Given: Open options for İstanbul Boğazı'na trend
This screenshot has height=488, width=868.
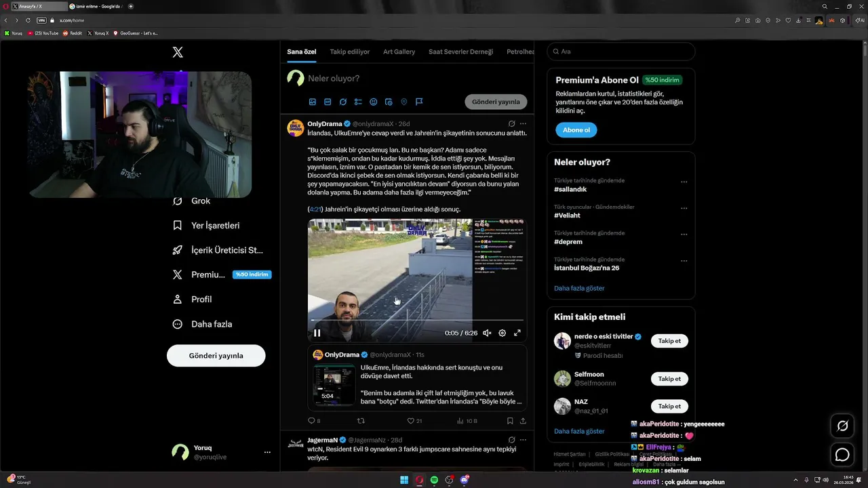Looking at the screenshot, I should click(684, 260).
